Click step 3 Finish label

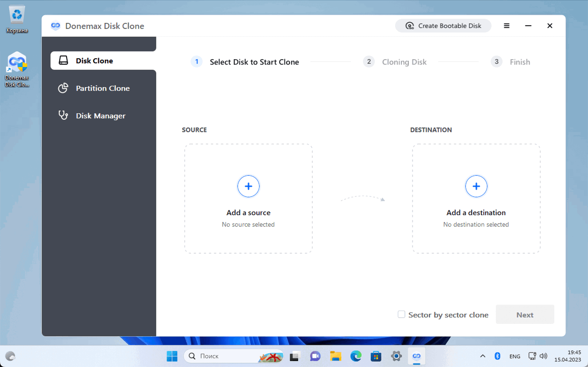tap(520, 62)
